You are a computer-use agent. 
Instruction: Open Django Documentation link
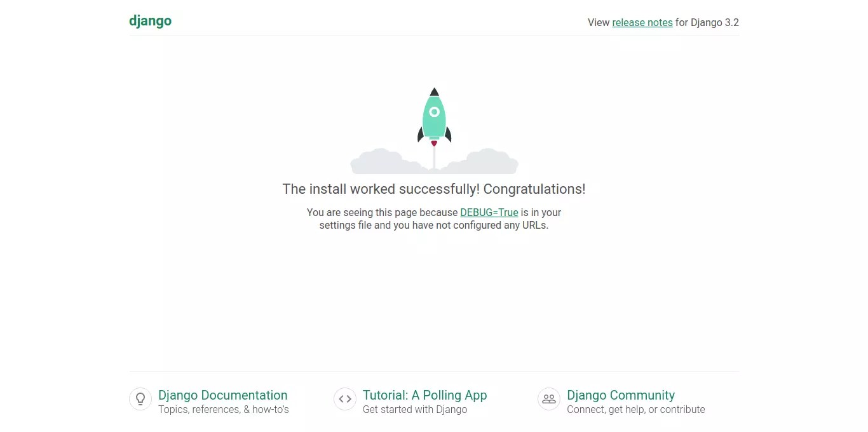pos(223,395)
